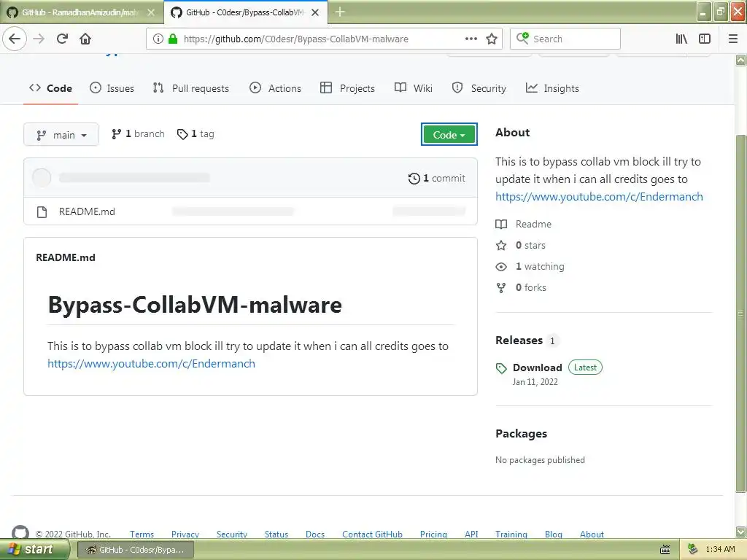This screenshot has height=560, width=747.
Task: Open the Windows Start button
Action: click(34, 550)
